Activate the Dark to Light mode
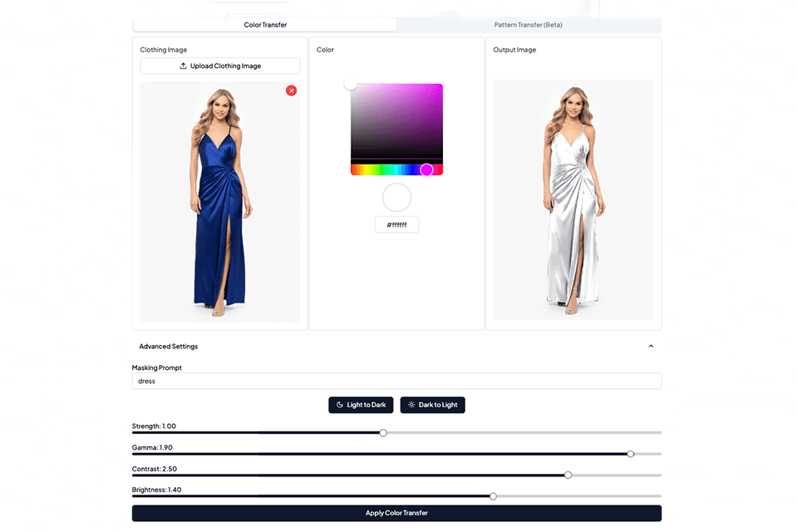798x532 pixels. click(x=432, y=405)
